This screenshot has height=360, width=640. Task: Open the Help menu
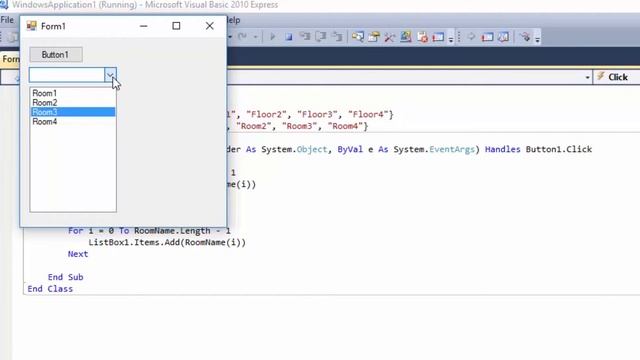(x=234, y=20)
